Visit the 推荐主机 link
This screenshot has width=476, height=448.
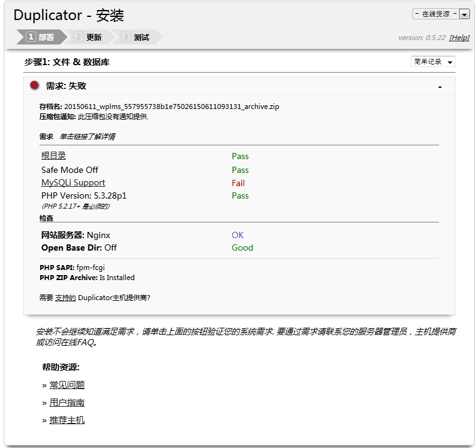click(67, 420)
